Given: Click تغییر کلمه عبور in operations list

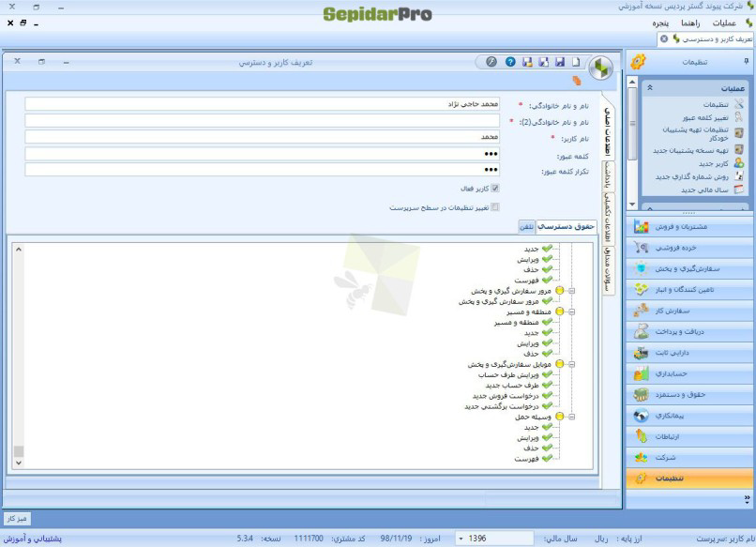Looking at the screenshot, I should tap(705, 117).
